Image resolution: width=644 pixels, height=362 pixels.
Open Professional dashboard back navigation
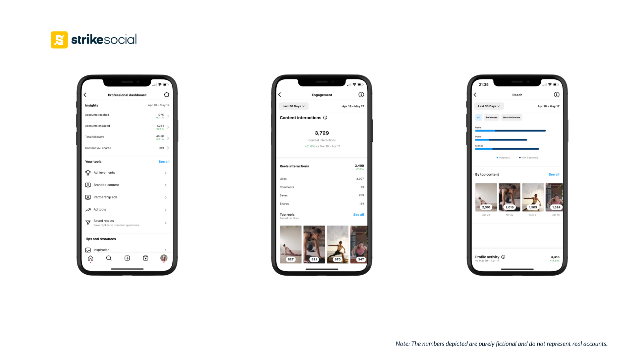(x=86, y=94)
